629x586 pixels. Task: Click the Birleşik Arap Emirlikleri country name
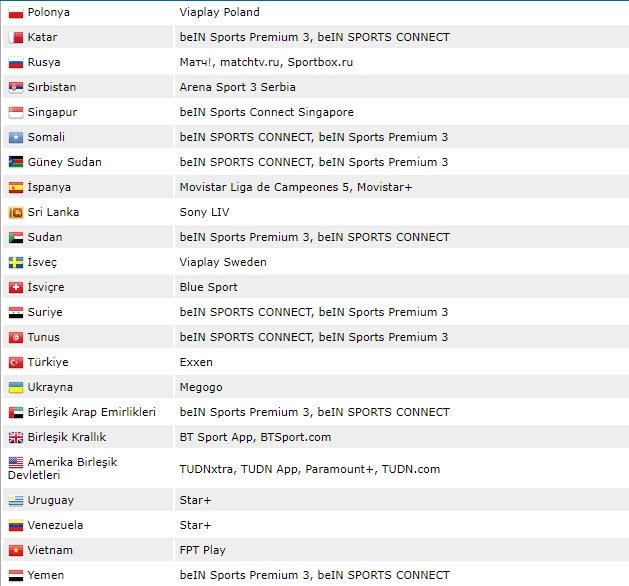point(98,412)
